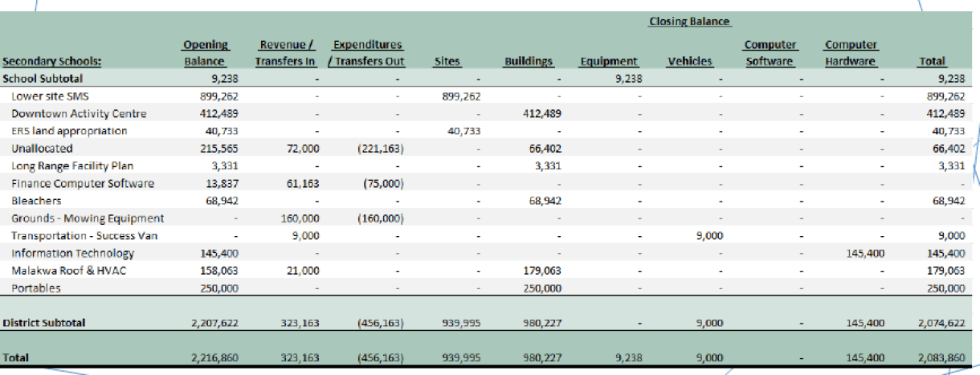This screenshot has width=980, height=375.
Task: Select the Sites column header
Action: pos(447,61)
